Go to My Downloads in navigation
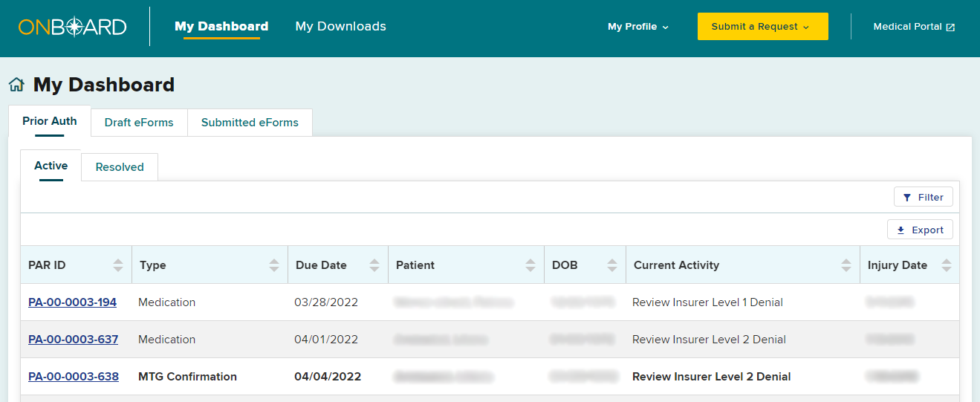Image resolution: width=980 pixels, height=402 pixels. (340, 27)
